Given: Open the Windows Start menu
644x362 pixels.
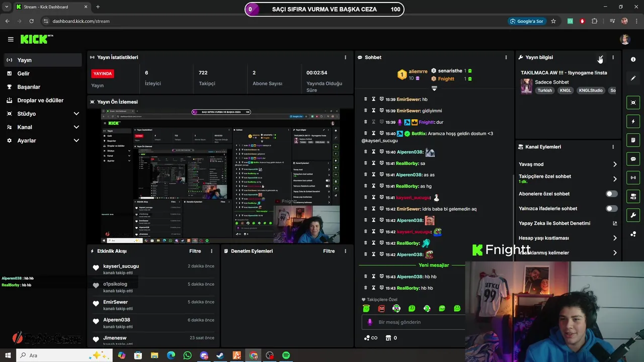Looking at the screenshot, I should click(8, 355).
